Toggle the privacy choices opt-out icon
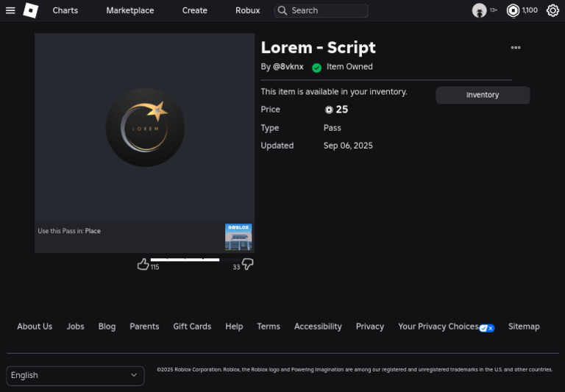 (487, 328)
